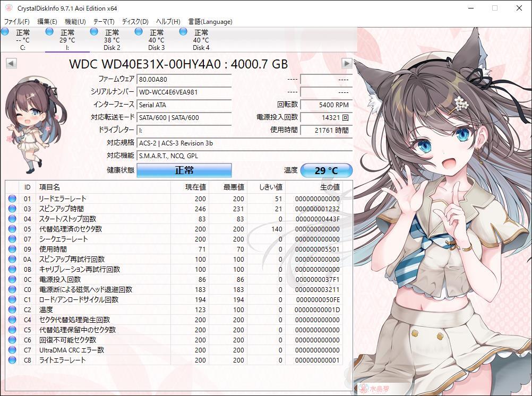Viewport: 532px width, 396px height.
Task: Click the 最悪値 column header
Action: pyautogui.click(x=228, y=187)
